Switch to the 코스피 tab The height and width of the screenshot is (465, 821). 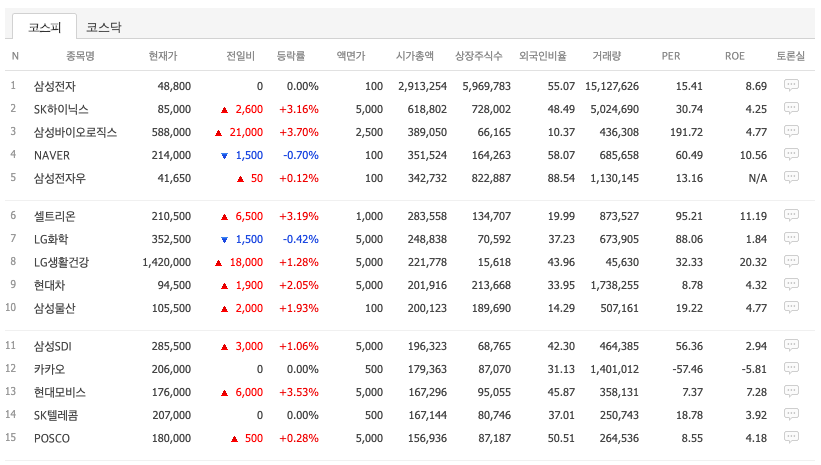click(x=45, y=27)
